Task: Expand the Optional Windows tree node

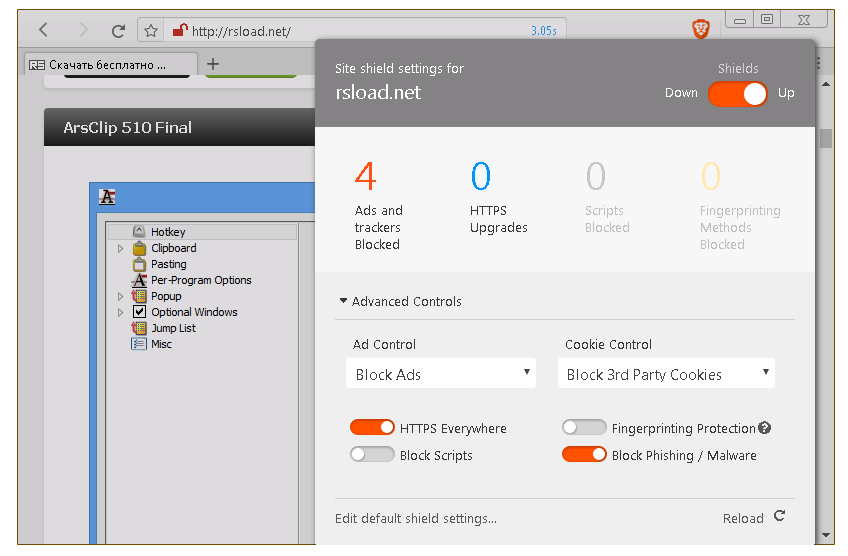Action: click(x=121, y=312)
